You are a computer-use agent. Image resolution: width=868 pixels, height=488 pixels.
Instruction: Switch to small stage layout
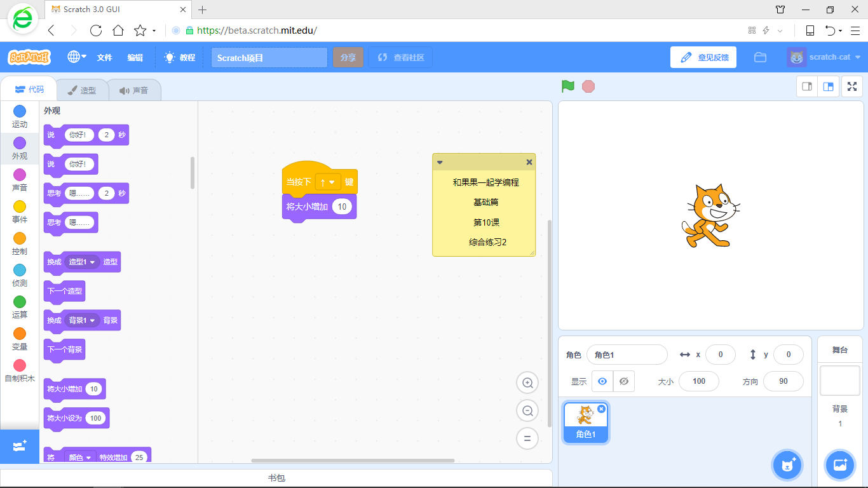pyautogui.click(x=808, y=86)
